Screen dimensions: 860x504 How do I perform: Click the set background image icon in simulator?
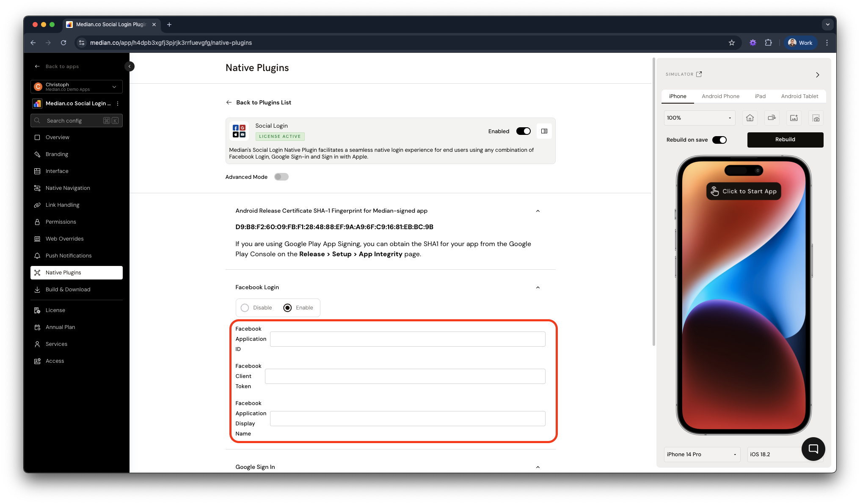(794, 118)
